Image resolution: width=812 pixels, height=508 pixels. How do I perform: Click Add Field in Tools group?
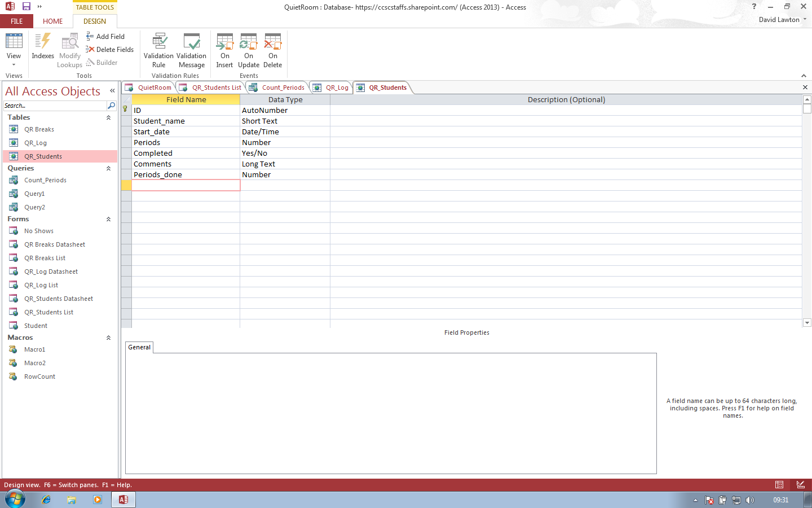105,37
